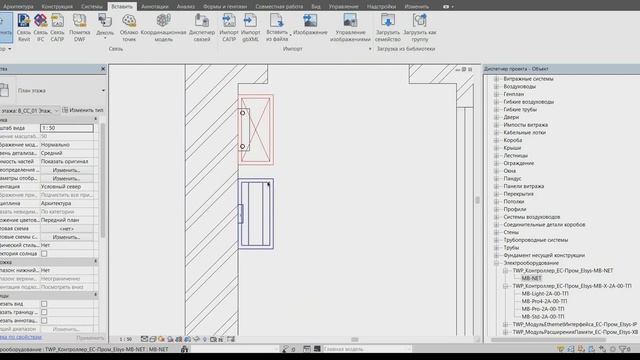Select the blue controller cabinet in plan
Viewport: 640px width, 360px height.
(x=256, y=213)
